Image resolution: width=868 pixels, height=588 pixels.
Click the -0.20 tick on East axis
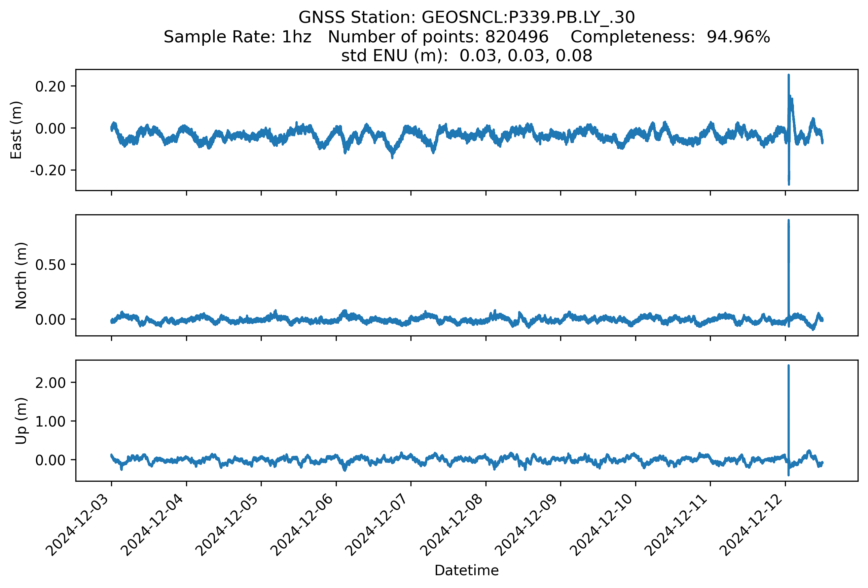click(x=48, y=171)
